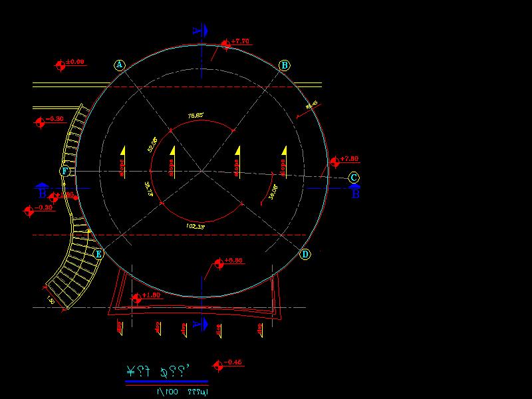532x399 pixels.
Task: Click the 1.50 stair width dimension
Action: click(x=51, y=301)
